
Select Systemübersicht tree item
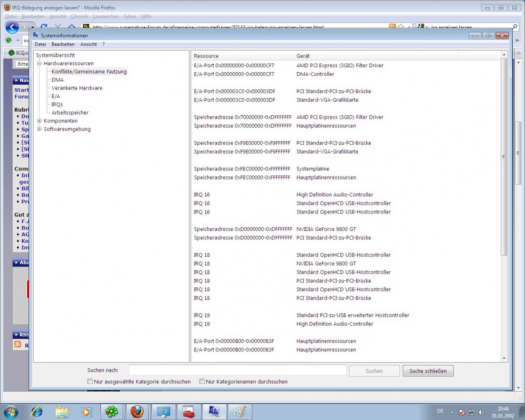[55, 55]
